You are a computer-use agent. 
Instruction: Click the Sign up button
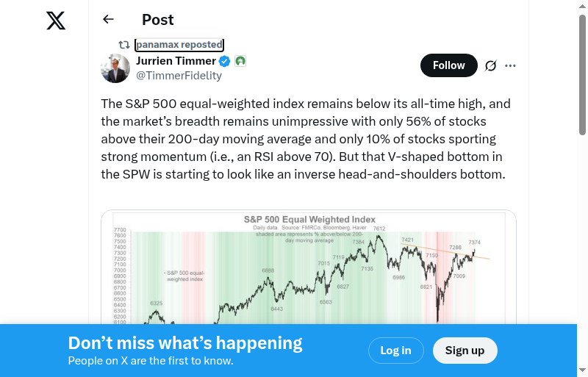[x=465, y=351]
